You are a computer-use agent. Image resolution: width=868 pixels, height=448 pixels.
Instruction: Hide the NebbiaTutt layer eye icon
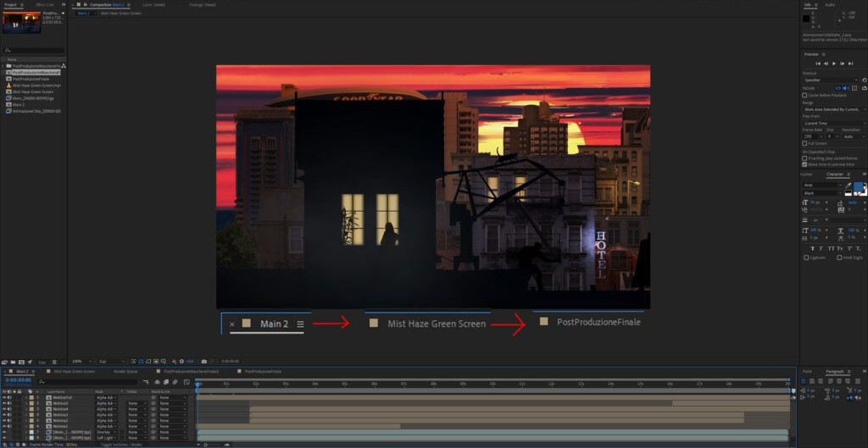(x=4, y=397)
